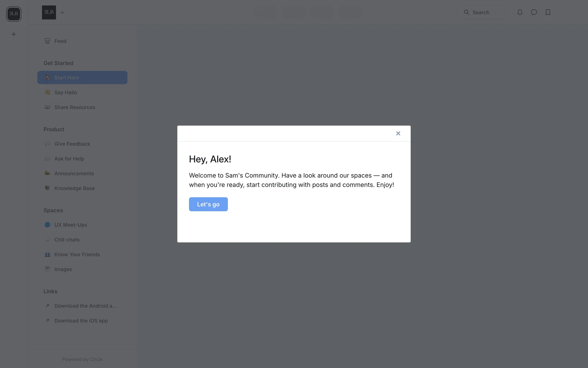
Task: Click the plus icon to add community
Action: click(14, 34)
